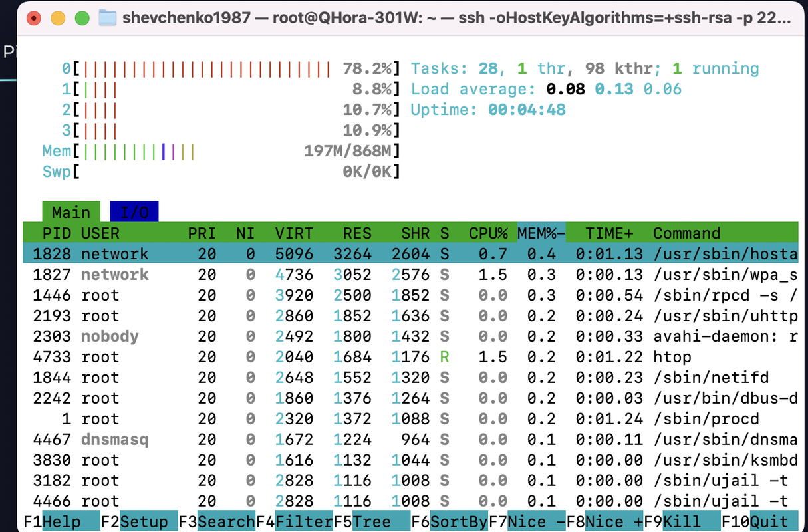Image resolution: width=808 pixels, height=532 pixels.
Task: Sort by VIRT column header
Action: tap(294, 233)
